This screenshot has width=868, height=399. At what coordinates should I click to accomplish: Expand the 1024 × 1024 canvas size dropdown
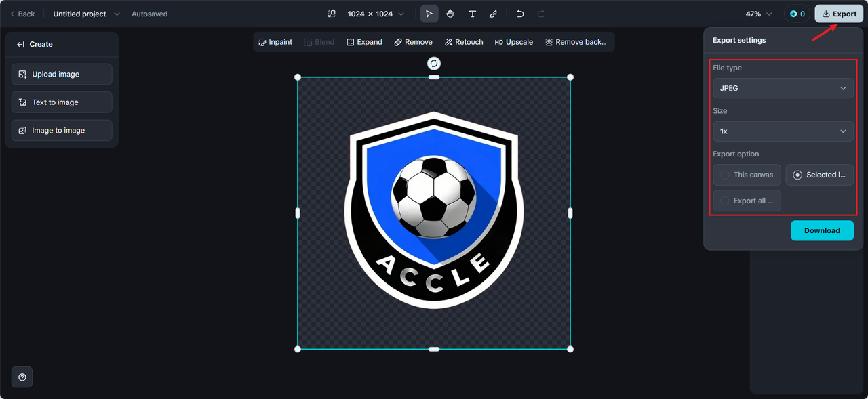[x=376, y=14]
